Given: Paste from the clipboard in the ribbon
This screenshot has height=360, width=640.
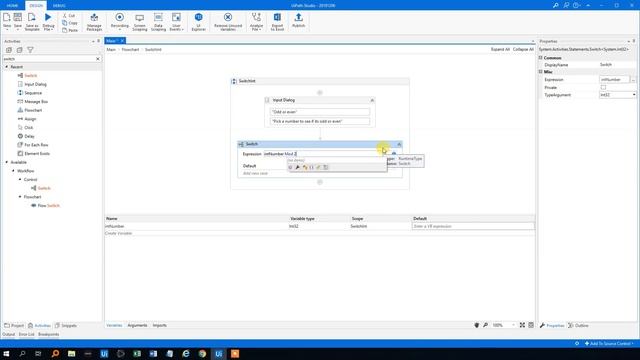Looking at the screenshot, I should click(x=70, y=30).
